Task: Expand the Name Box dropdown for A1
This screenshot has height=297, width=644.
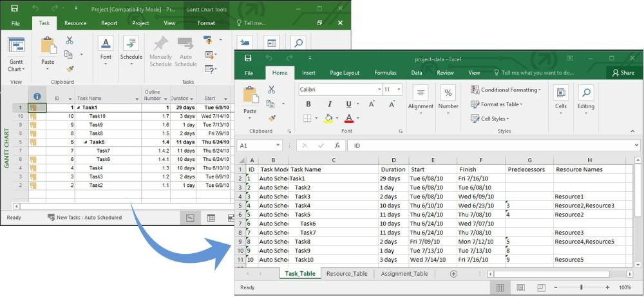Action: pyautogui.click(x=278, y=146)
